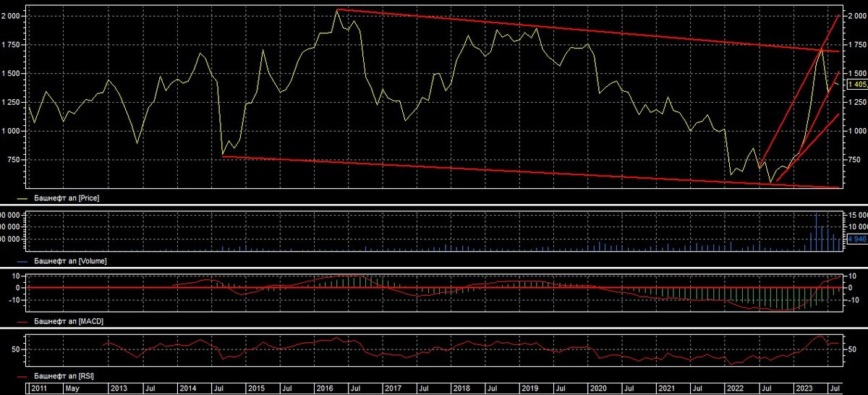Click the 10 label on right MACD axis

852,276
